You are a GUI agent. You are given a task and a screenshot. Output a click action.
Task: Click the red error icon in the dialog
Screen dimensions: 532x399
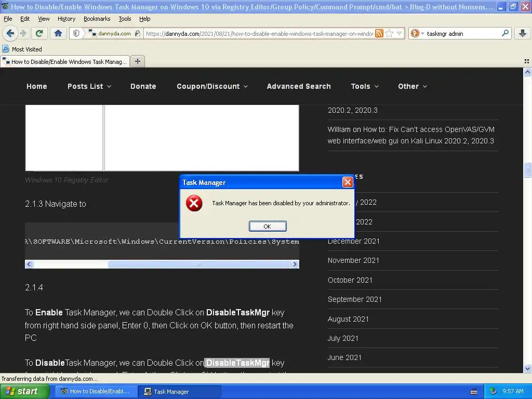pos(194,203)
